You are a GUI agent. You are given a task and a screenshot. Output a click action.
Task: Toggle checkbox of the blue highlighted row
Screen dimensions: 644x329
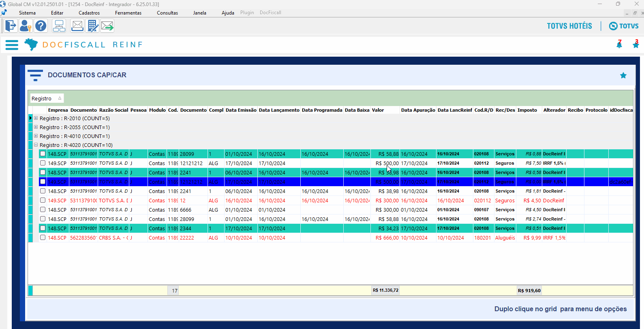pos(43,182)
